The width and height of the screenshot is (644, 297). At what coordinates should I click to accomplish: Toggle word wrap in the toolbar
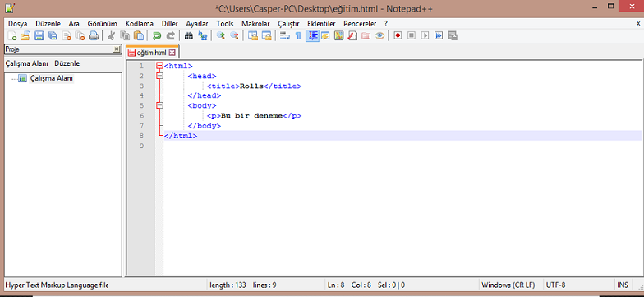pyautogui.click(x=284, y=36)
